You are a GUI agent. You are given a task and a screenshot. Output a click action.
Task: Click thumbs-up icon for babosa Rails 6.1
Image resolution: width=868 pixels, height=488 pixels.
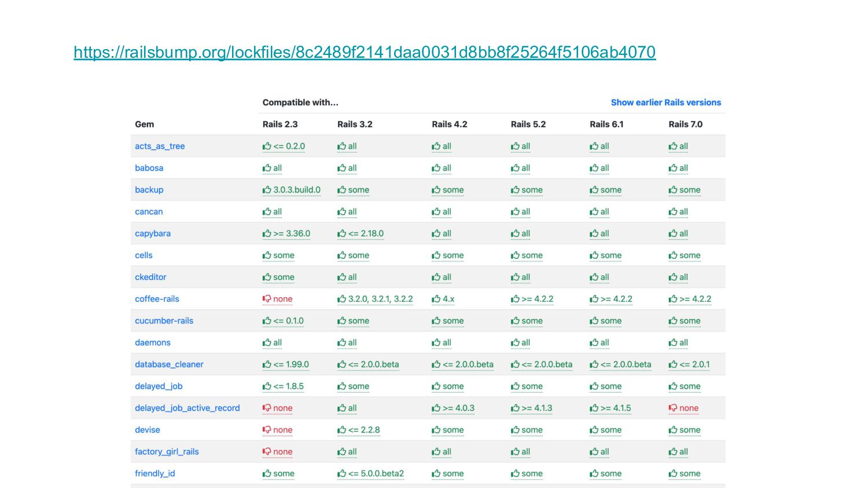coord(594,168)
